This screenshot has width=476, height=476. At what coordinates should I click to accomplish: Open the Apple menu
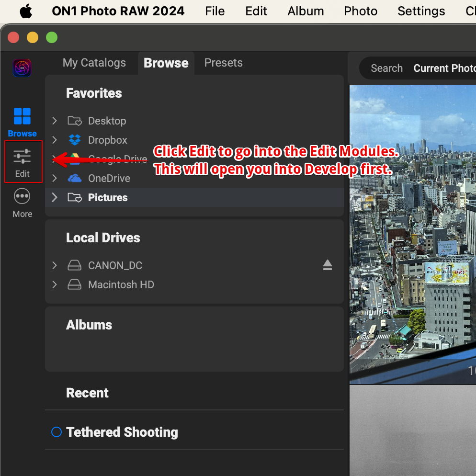coord(26,11)
